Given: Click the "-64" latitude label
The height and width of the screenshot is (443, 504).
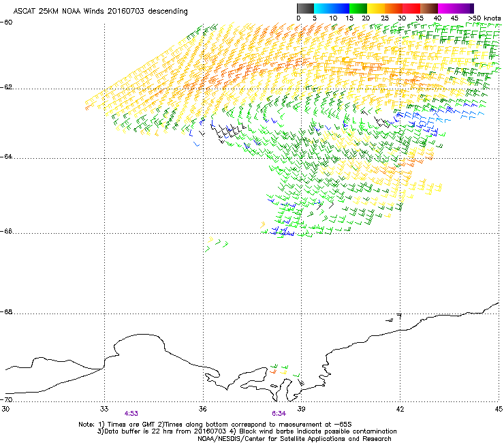Looking at the screenshot, I should point(7,157).
